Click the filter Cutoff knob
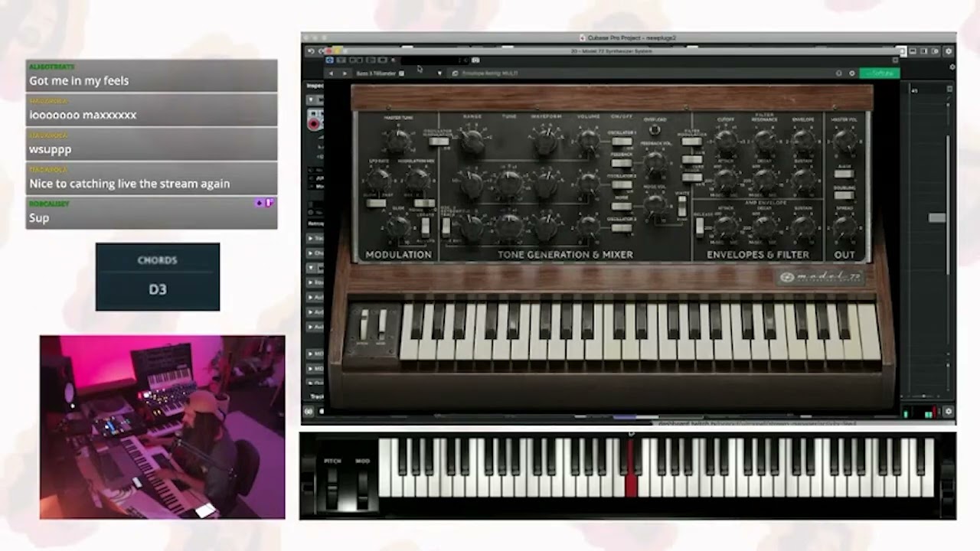Screen dimensions: 980x551 [x=726, y=141]
